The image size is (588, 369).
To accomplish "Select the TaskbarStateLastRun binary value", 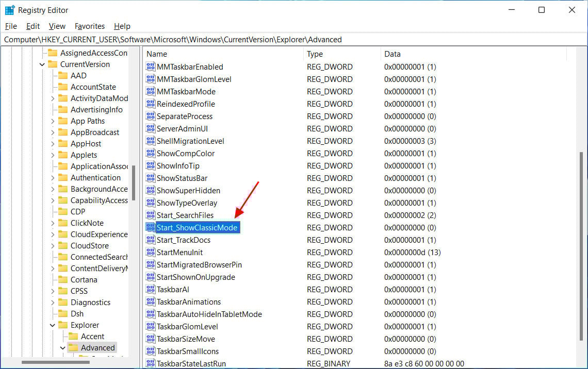I will tap(191, 363).
